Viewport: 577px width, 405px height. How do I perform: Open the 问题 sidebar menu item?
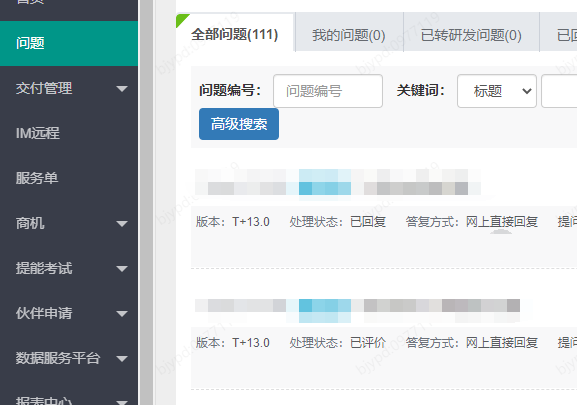(x=69, y=43)
